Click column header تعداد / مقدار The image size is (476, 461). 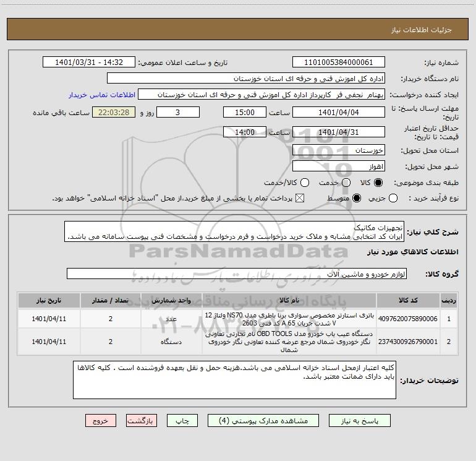tap(111, 301)
